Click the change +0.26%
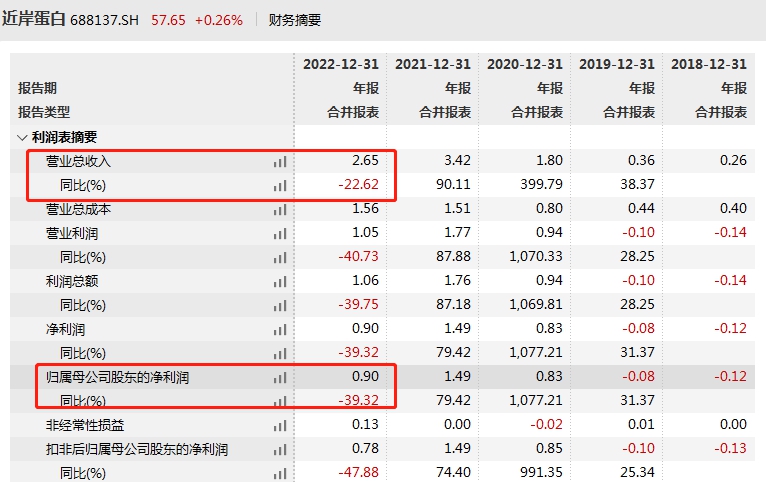This screenshot has width=766, height=482. (219, 20)
